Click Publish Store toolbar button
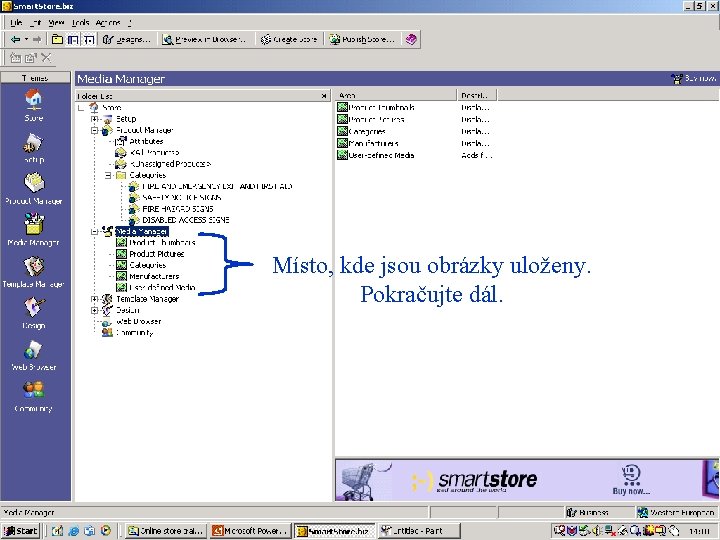The height and width of the screenshot is (540, 720). pyautogui.click(x=362, y=39)
